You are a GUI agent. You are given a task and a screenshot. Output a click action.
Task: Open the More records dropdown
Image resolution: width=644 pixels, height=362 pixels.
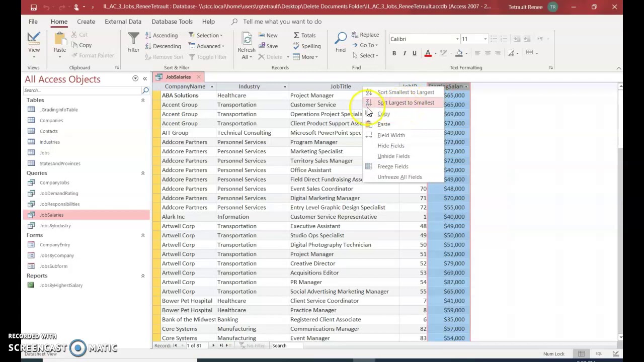pyautogui.click(x=305, y=57)
